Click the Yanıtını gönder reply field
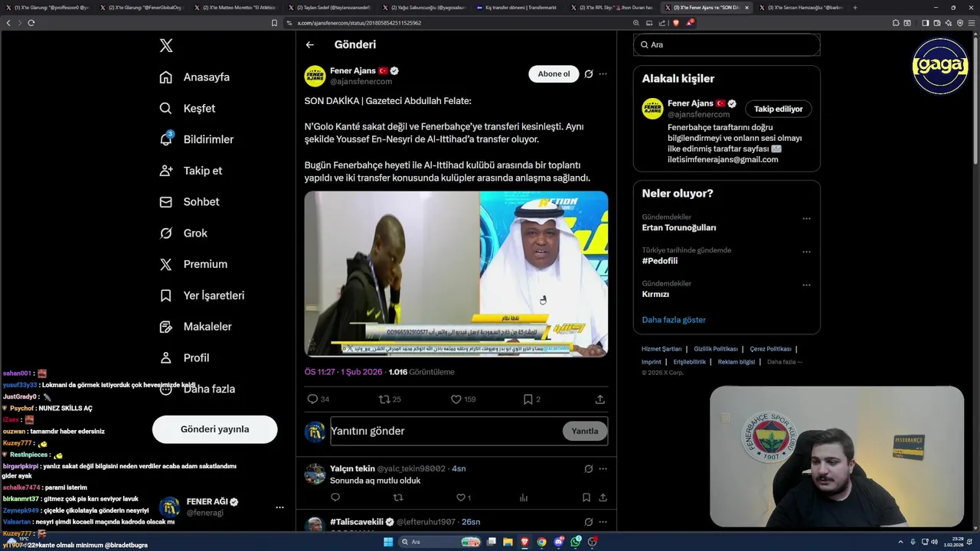The height and width of the screenshot is (551, 980). pos(444,431)
